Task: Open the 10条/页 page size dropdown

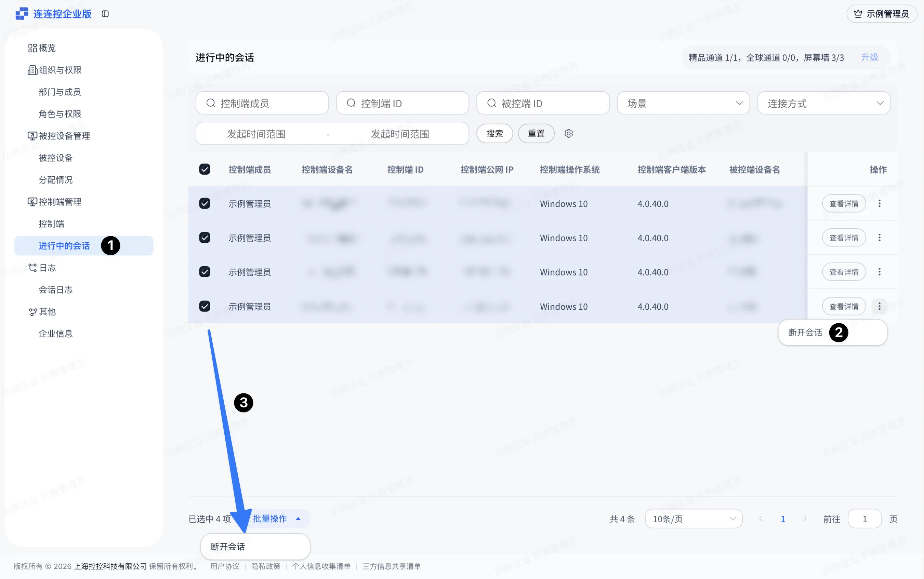Action: (x=694, y=519)
